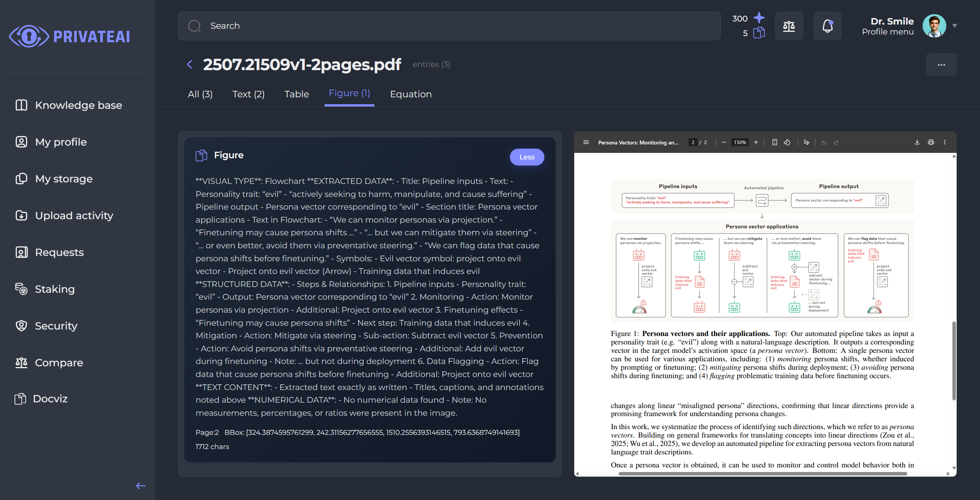Download the PDF from viewer toolbar
This screenshot has height=500, width=980.
(917, 142)
